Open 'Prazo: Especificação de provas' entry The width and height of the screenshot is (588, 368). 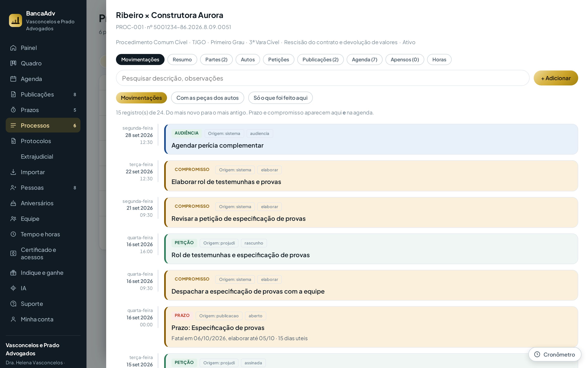(371, 327)
